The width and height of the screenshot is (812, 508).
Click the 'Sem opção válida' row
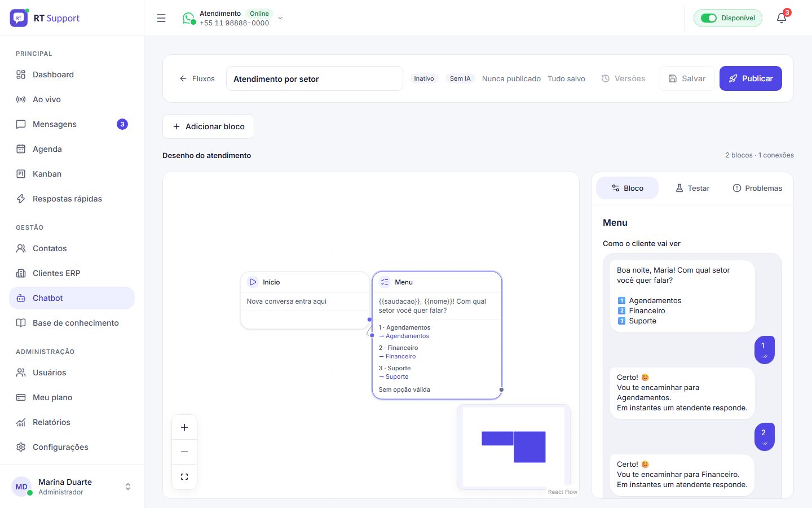[x=437, y=389]
